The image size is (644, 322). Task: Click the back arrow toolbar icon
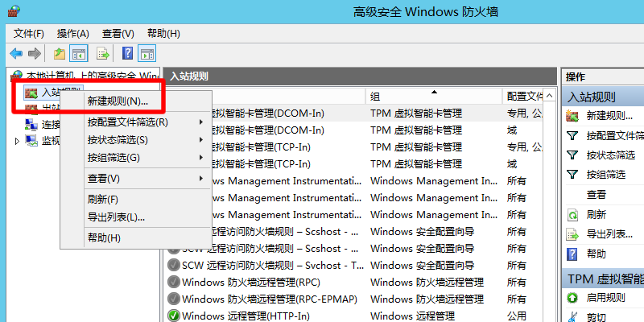(15, 54)
